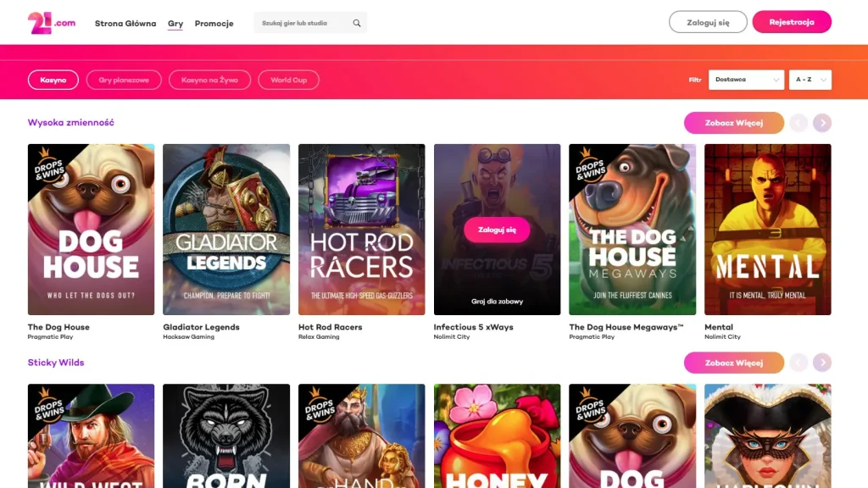Select the Kasyno category pill

53,80
